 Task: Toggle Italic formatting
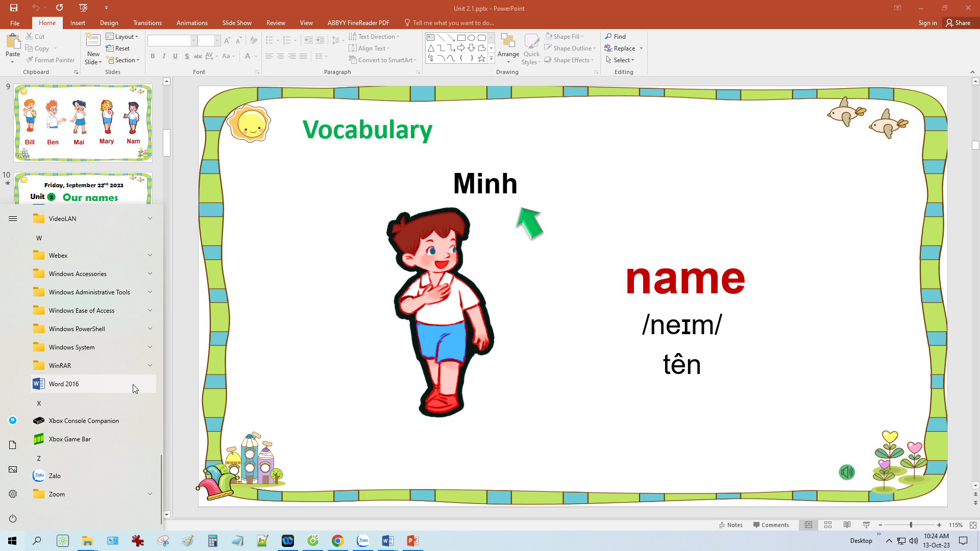coord(164,56)
